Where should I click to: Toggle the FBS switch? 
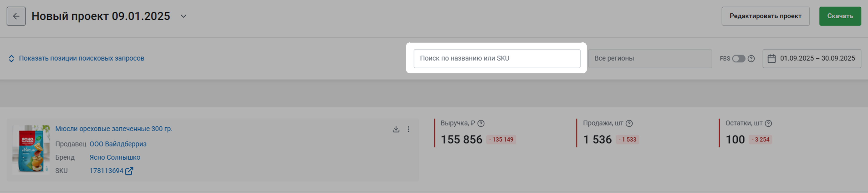738,59
